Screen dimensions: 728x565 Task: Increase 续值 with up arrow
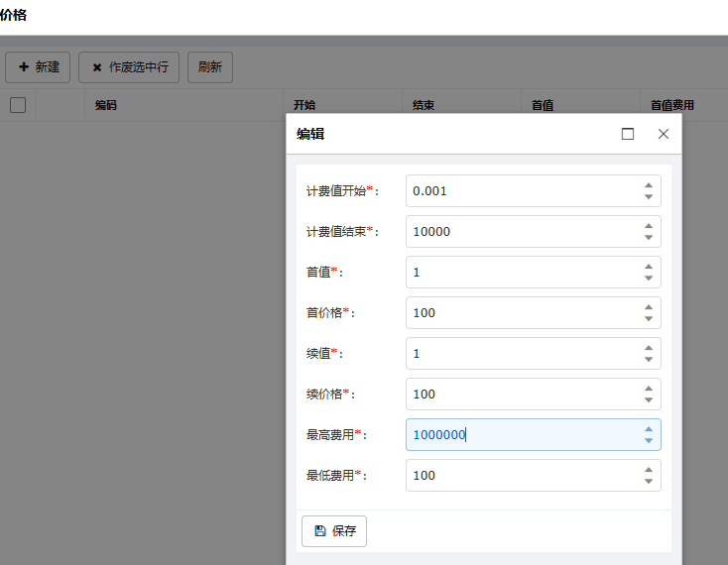coord(649,348)
